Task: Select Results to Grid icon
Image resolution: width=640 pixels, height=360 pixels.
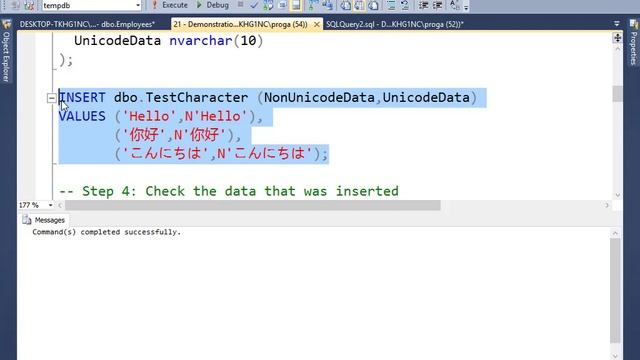Action: click(360, 5)
